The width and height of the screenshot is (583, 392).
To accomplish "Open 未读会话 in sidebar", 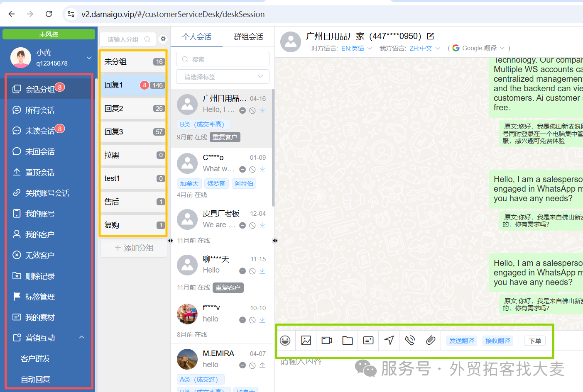I will point(49,131).
